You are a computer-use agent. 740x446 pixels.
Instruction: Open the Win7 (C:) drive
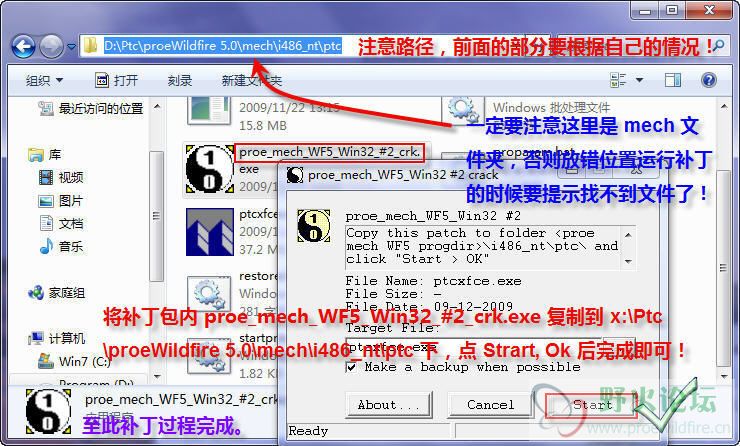tap(84, 362)
